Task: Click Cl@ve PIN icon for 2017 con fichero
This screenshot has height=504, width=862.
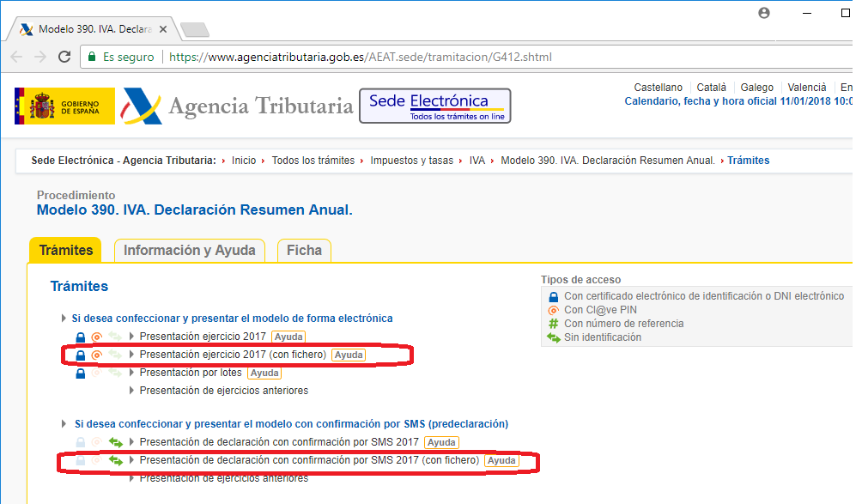Action: 97,355
